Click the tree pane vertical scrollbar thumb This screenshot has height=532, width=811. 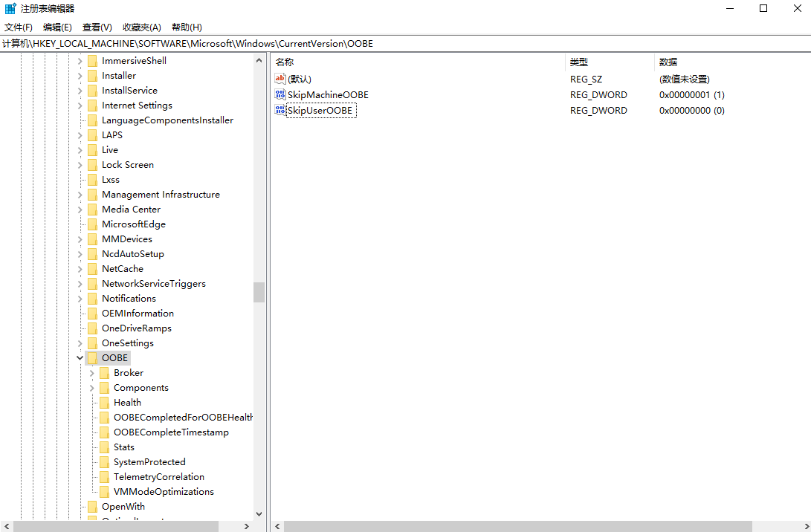[x=259, y=292]
